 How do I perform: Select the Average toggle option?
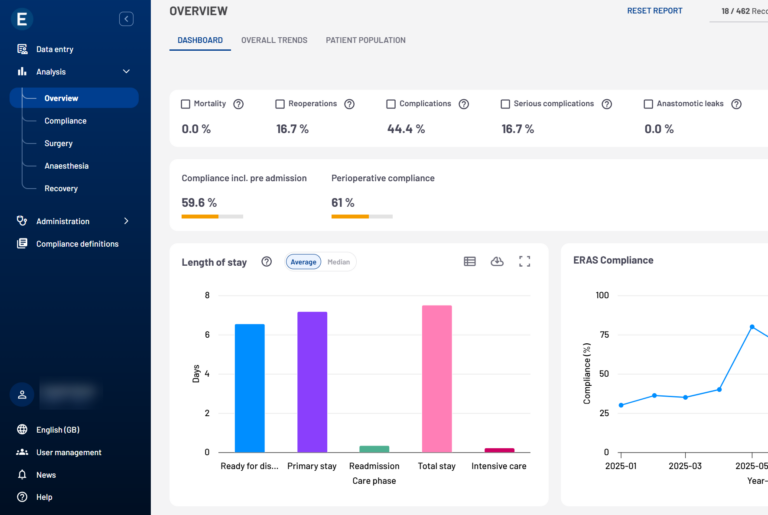(303, 262)
